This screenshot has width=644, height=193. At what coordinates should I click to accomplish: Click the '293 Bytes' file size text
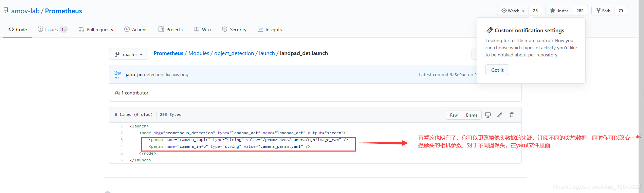coord(170,115)
